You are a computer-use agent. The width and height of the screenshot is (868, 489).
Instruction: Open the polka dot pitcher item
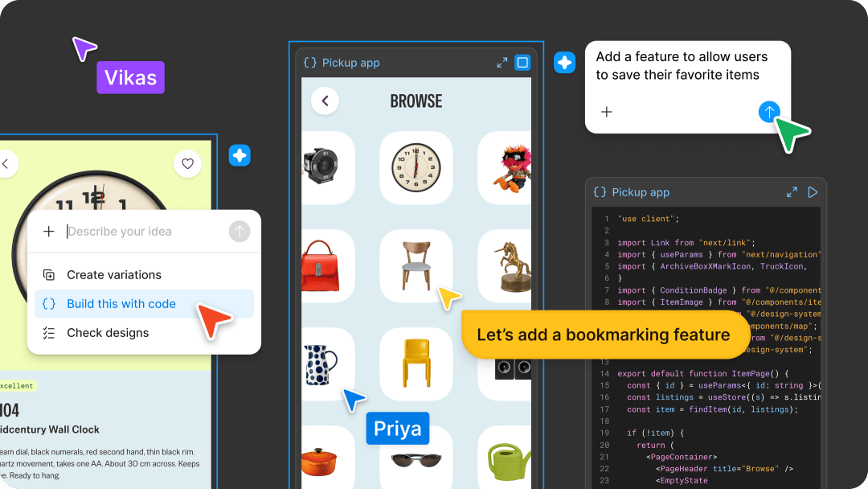coord(328,364)
